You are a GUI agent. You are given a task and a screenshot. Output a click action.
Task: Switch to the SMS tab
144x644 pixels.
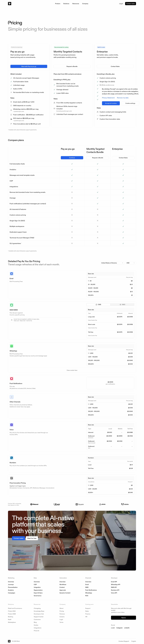point(98,304)
